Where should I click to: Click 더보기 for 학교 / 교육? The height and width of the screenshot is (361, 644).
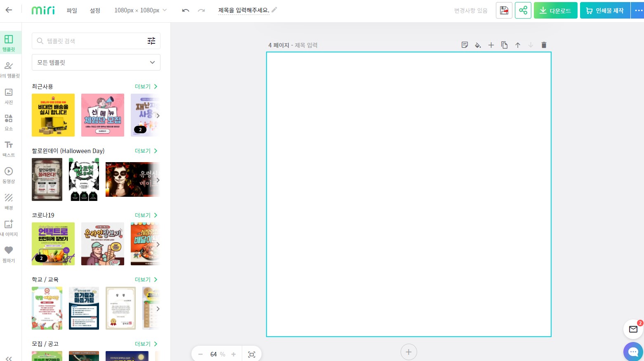[146, 279]
